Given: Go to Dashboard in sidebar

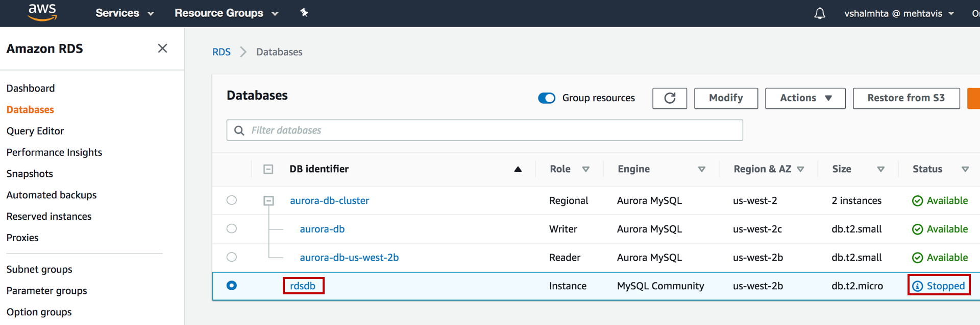Looking at the screenshot, I should (31, 88).
